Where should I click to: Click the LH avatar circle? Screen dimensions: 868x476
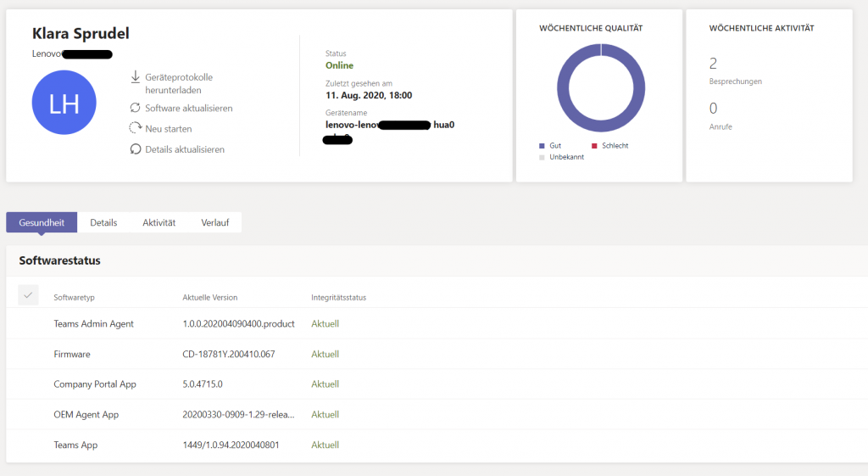64,104
